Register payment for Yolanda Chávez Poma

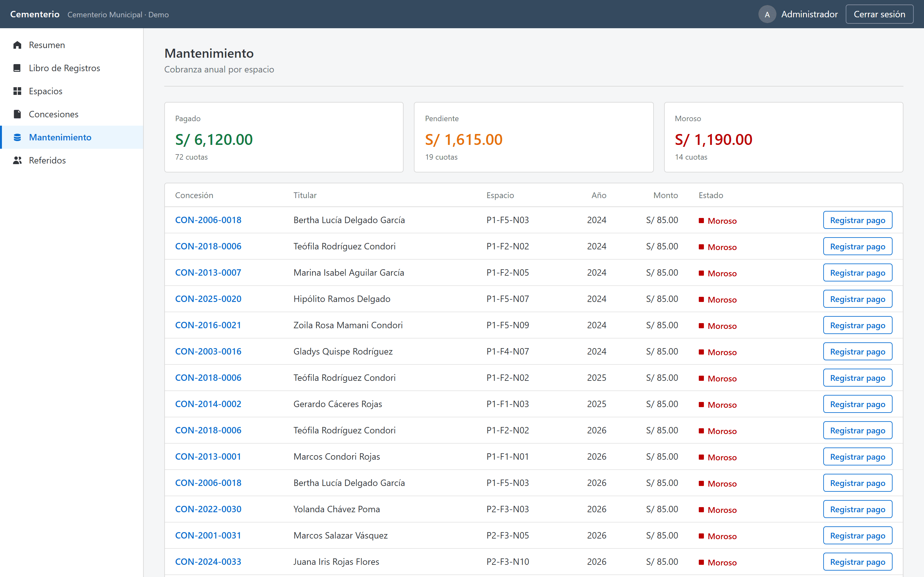(x=858, y=509)
